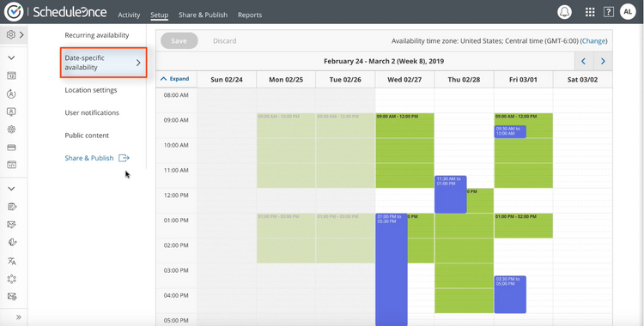Image resolution: width=644 pixels, height=326 pixels.
Task: Open Public content
Action: [x=87, y=136]
